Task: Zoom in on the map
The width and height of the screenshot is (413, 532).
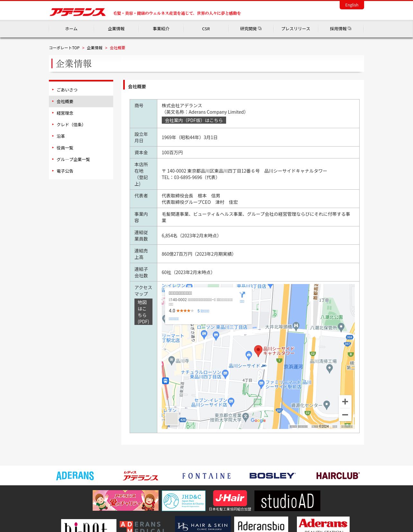Action: (x=345, y=402)
